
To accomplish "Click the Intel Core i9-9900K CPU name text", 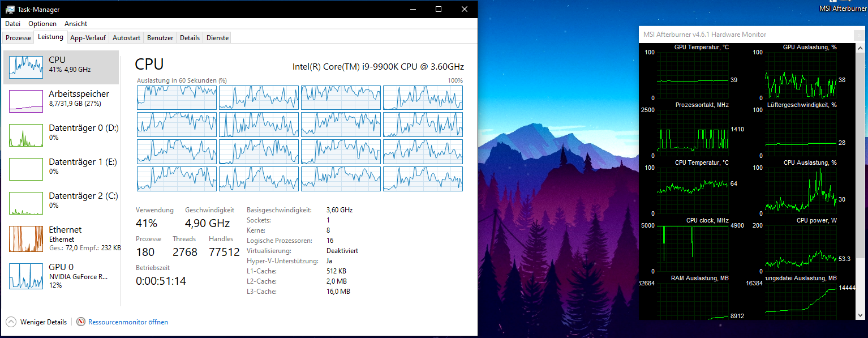I will tap(378, 67).
